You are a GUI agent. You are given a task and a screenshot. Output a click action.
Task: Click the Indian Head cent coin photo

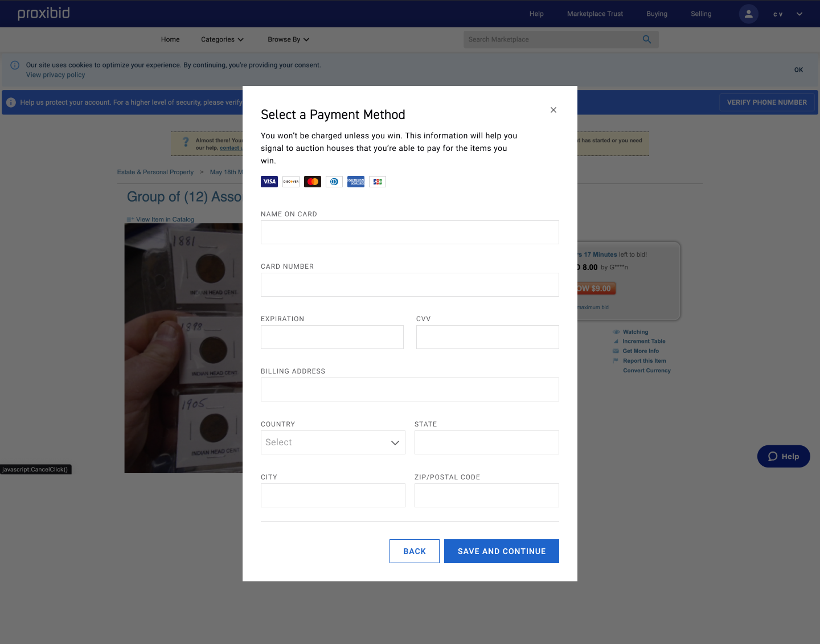point(183,348)
